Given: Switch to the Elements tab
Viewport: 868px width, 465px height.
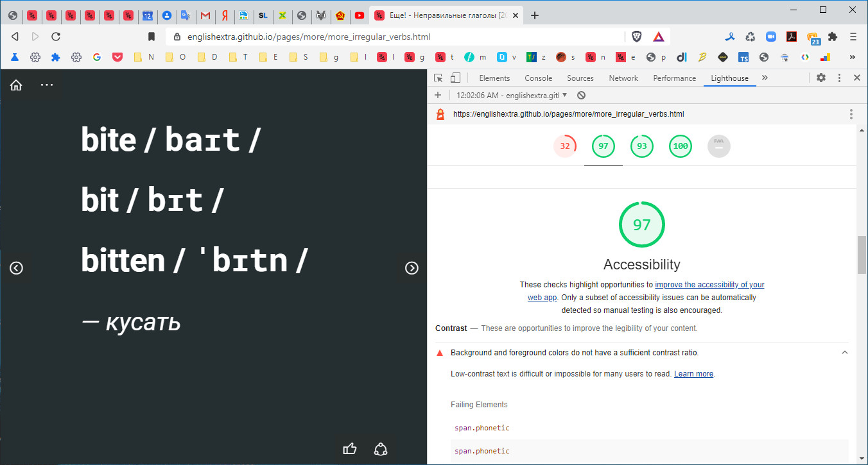Looking at the screenshot, I should (494, 78).
